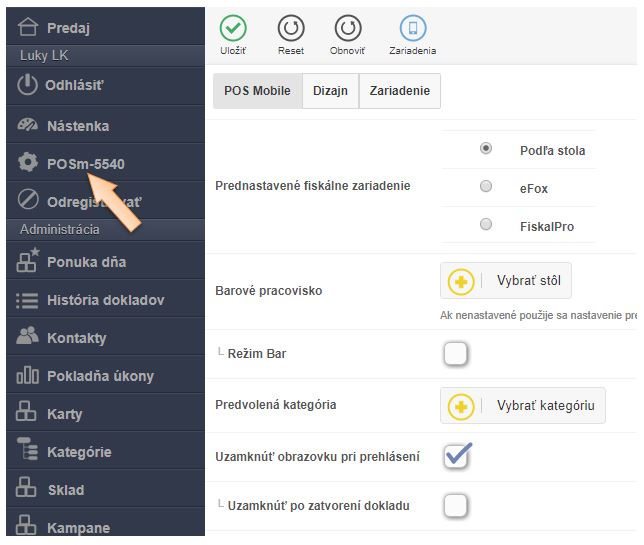Viewport: 644px width, 545px height.
Task: Uncheck Uzamknúť obrazovku pri prehlásení
Action: (x=456, y=456)
